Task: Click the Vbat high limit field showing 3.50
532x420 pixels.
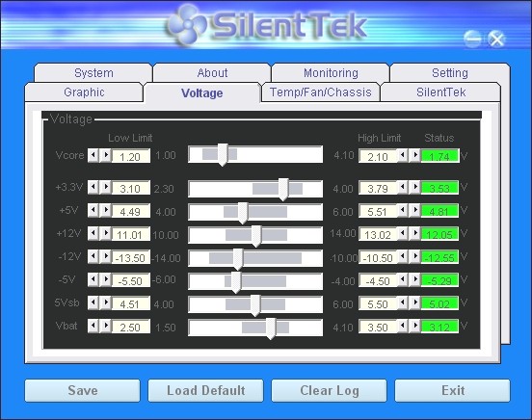Action: click(378, 327)
